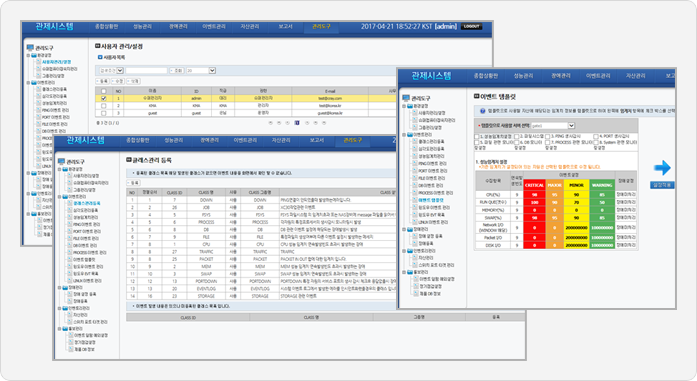Click page icon beside FILE 이벤트 관리, event template window
Screen dimensions: 697x381
point(415,178)
